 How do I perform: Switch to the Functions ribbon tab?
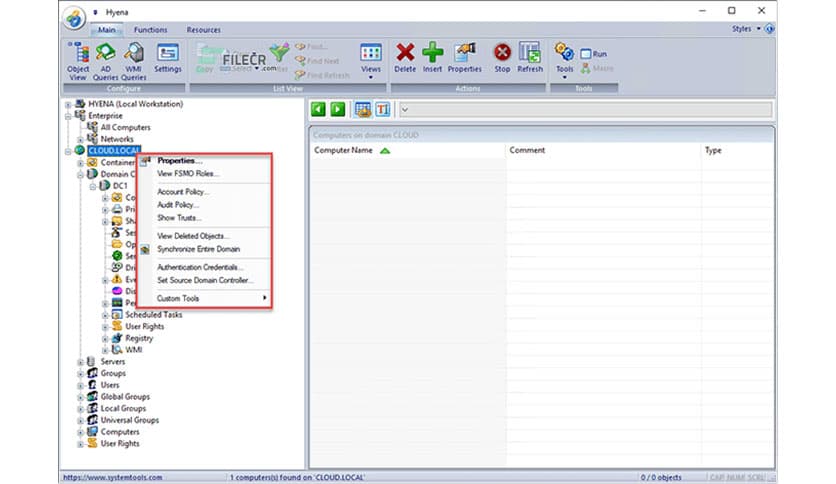point(150,30)
